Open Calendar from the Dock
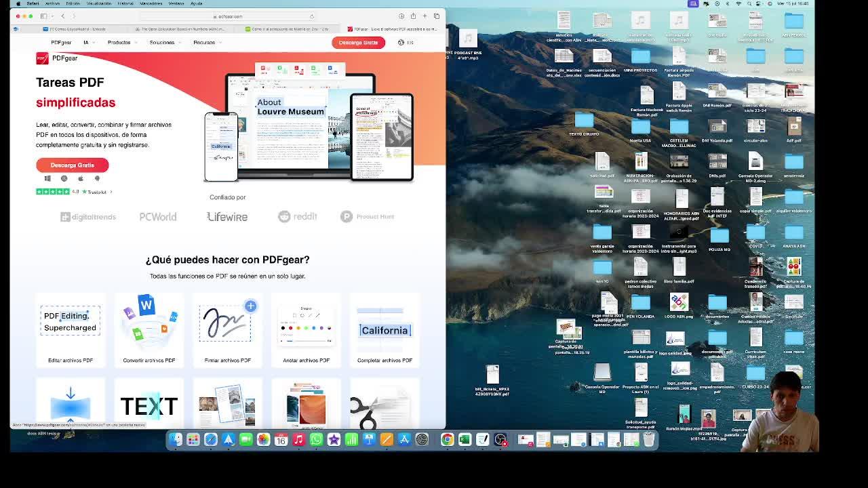The height and width of the screenshot is (488, 868). tap(281, 440)
